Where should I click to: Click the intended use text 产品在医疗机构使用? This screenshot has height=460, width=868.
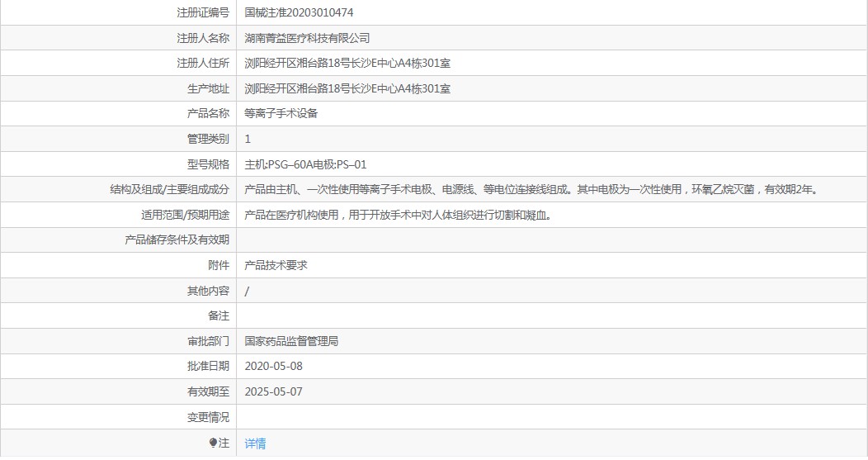coord(399,215)
